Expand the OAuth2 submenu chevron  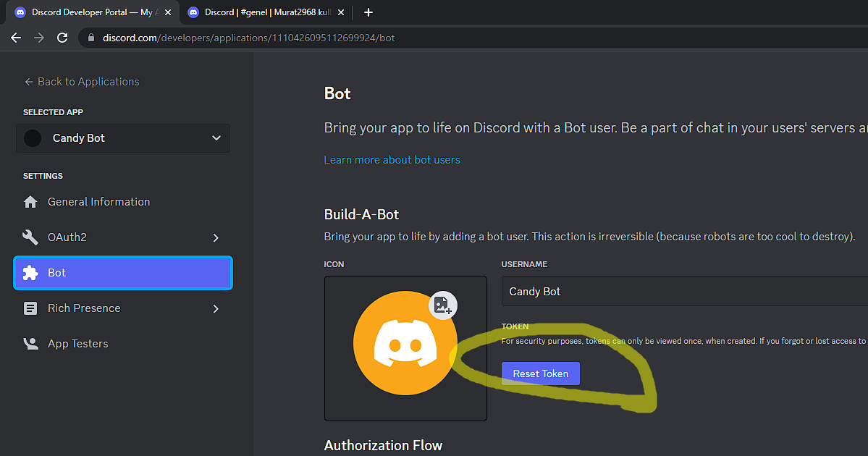click(216, 237)
